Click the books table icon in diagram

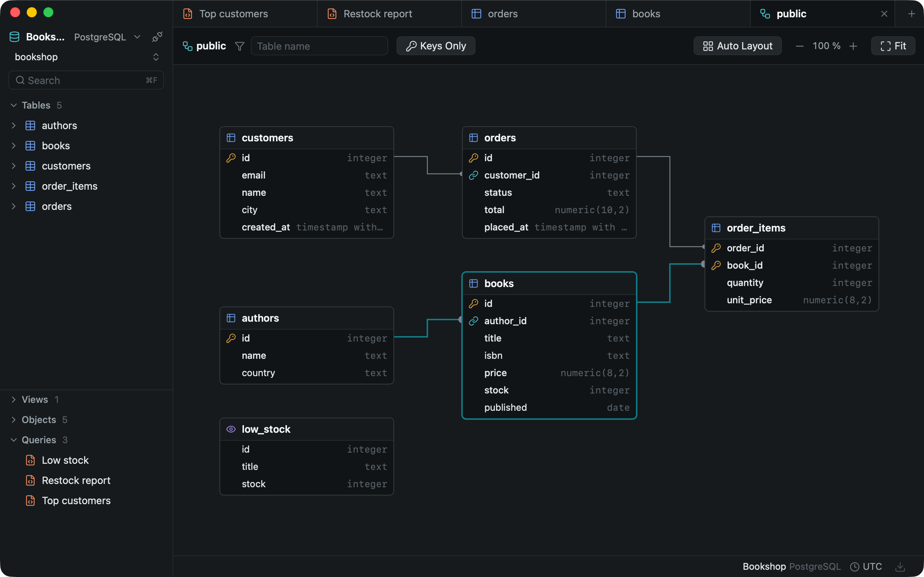[x=474, y=283]
